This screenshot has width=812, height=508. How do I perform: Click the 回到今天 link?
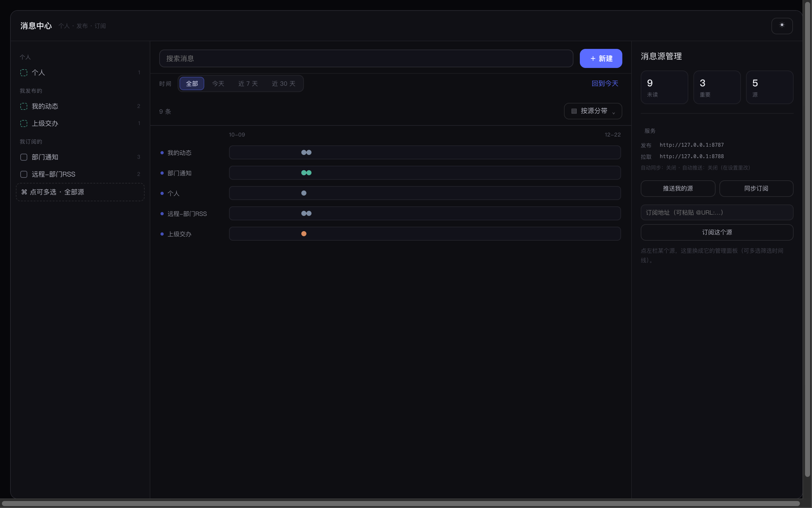click(x=605, y=83)
